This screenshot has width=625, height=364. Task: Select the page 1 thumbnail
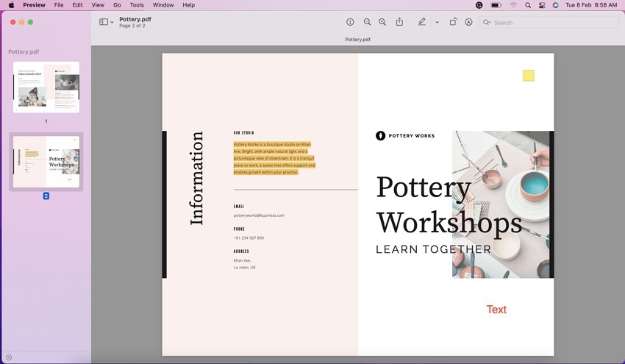click(x=46, y=87)
